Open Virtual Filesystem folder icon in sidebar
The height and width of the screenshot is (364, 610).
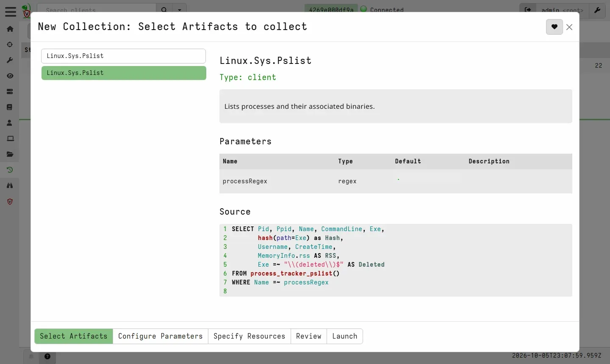click(x=10, y=154)
